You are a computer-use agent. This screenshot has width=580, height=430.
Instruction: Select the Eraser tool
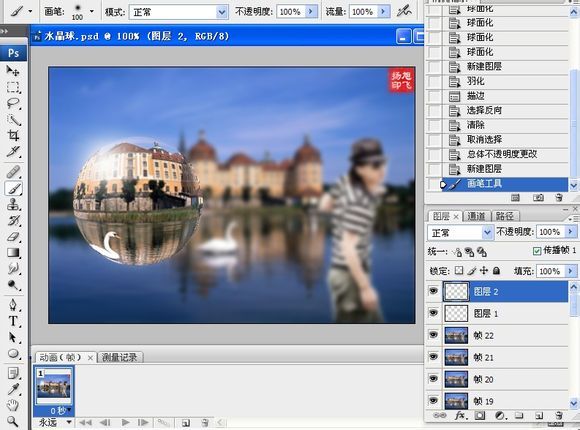pos(13,236)
